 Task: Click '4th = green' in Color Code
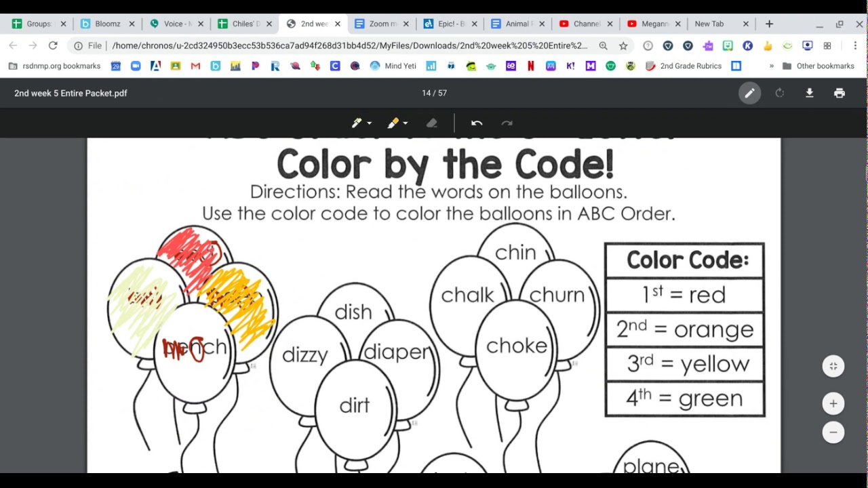(684, 398)
